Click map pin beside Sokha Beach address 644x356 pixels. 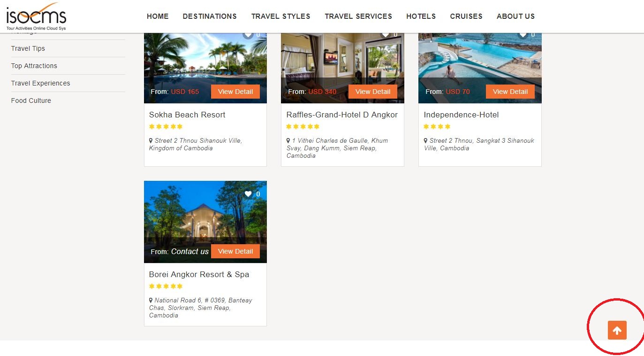click(x=151, y=140)
